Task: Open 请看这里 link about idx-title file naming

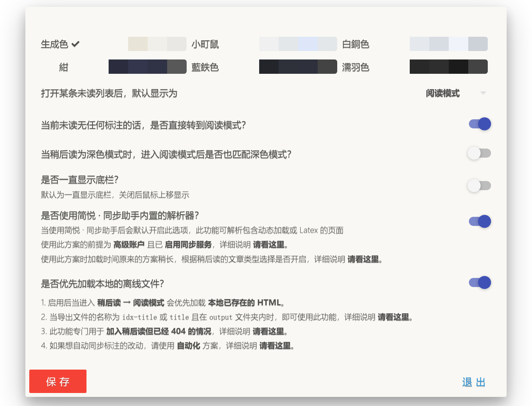Action: 394,317
